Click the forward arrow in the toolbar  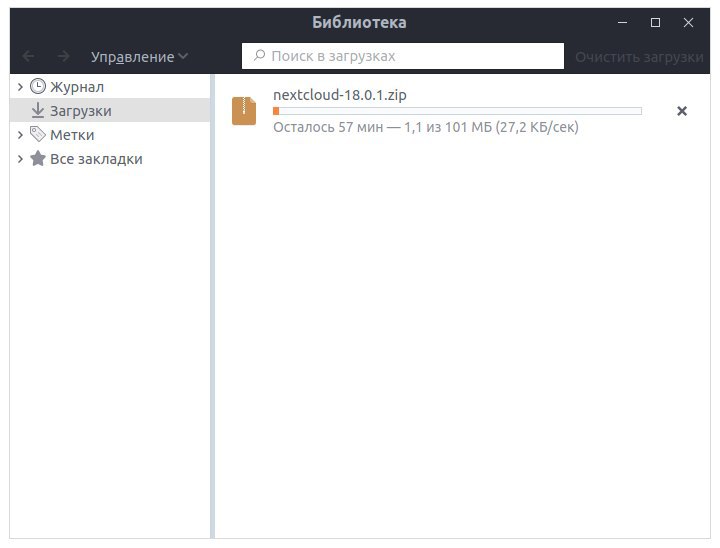[x=63, y=56]
